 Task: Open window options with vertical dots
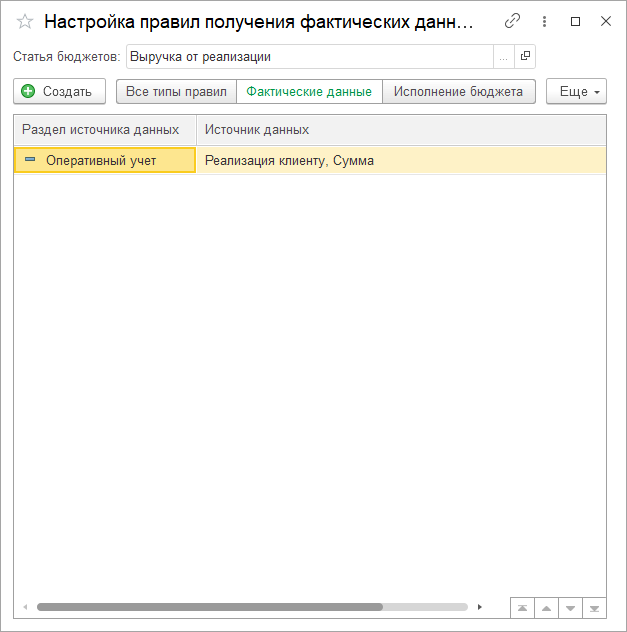(x=545, y=21)
